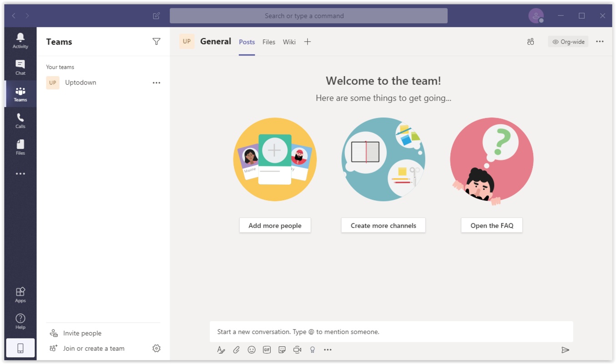The width and height of the screenshot is (616, 364).
Task: Open the Calls section
Action: 20,121
